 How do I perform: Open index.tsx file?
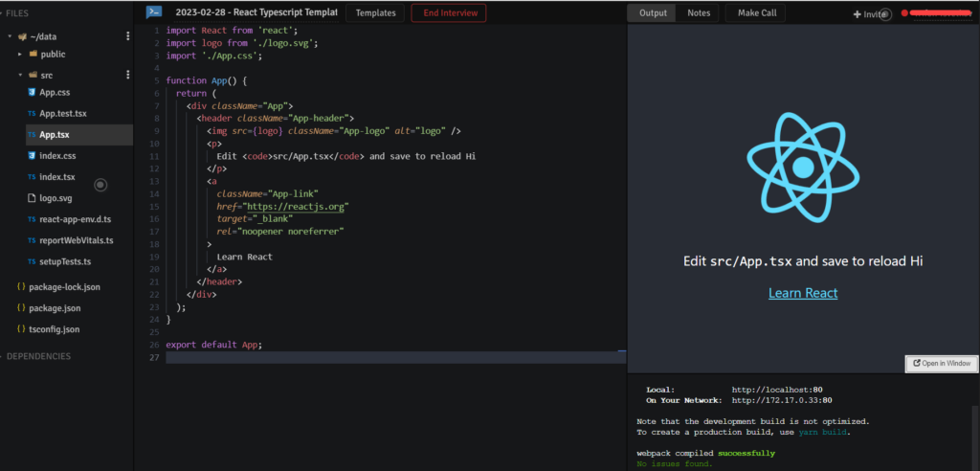tap(56, 177)
